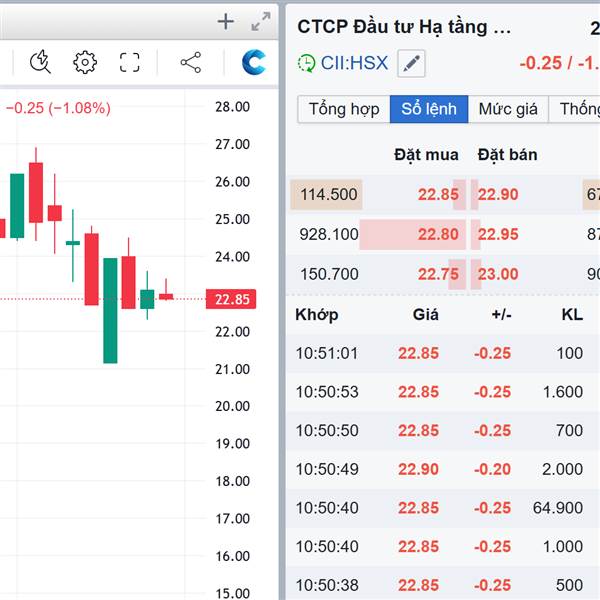The image size is (600, 600).
Task: Open the partially visible Thống tab
Action: click(579, 109)
